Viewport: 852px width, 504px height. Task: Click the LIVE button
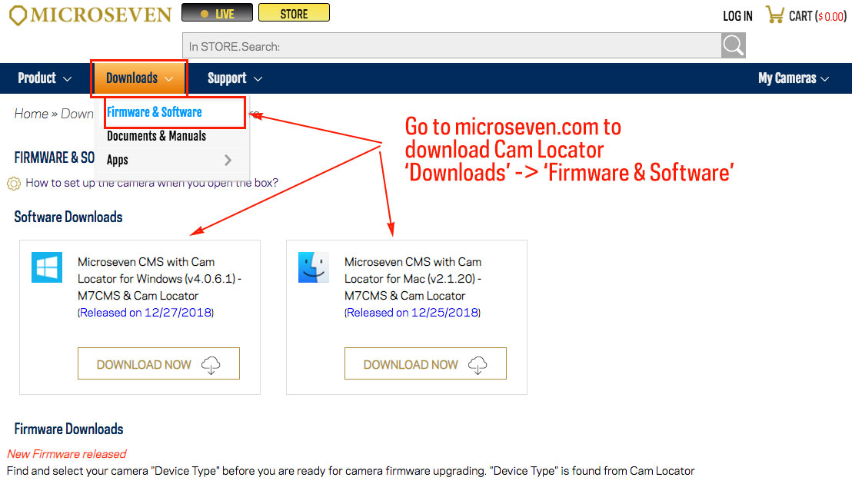point(218,13)
